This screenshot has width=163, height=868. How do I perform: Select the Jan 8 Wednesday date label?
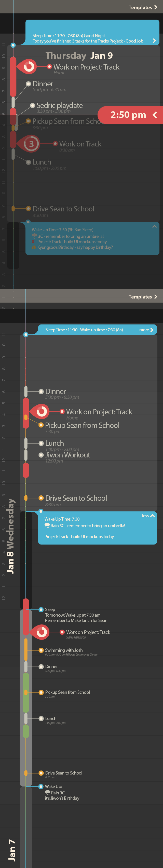pyautogui.click(x=10, y=536)
